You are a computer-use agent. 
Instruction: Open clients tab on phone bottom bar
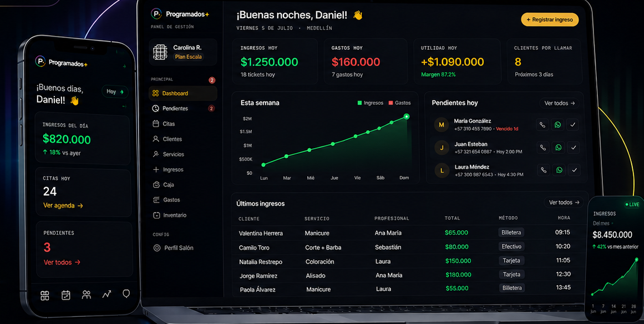point(86,295)
